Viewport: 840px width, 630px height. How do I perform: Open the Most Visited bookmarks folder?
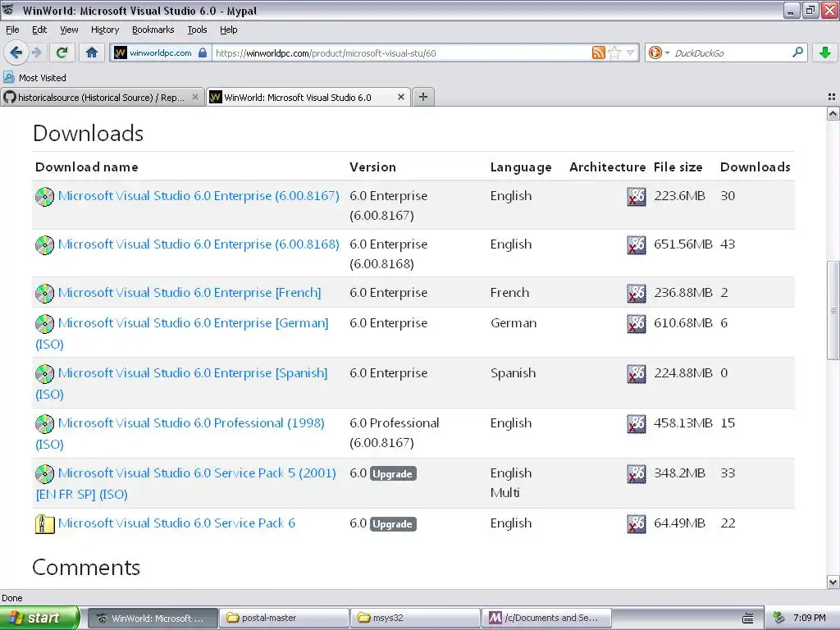pyautogui.click(x=35, y=78)
